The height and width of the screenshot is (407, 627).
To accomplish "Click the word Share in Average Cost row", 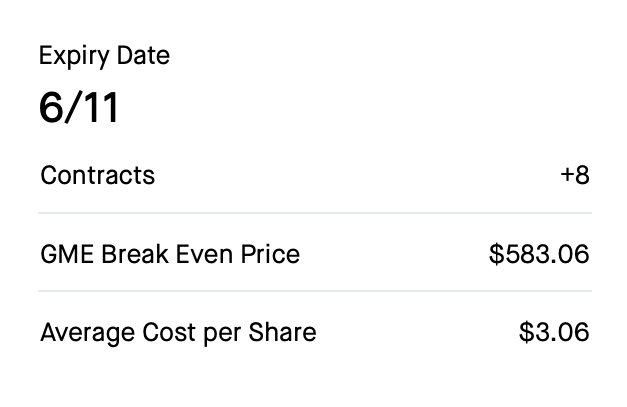I will point(282,332).
